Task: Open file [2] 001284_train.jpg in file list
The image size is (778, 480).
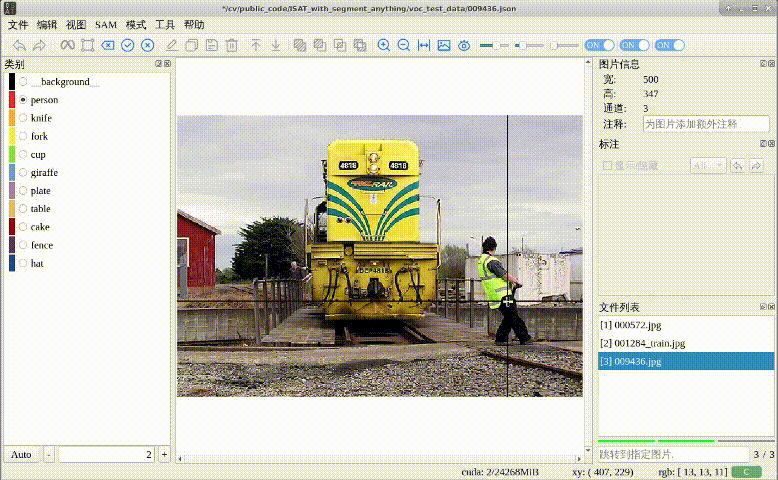Action: (686, 343)
